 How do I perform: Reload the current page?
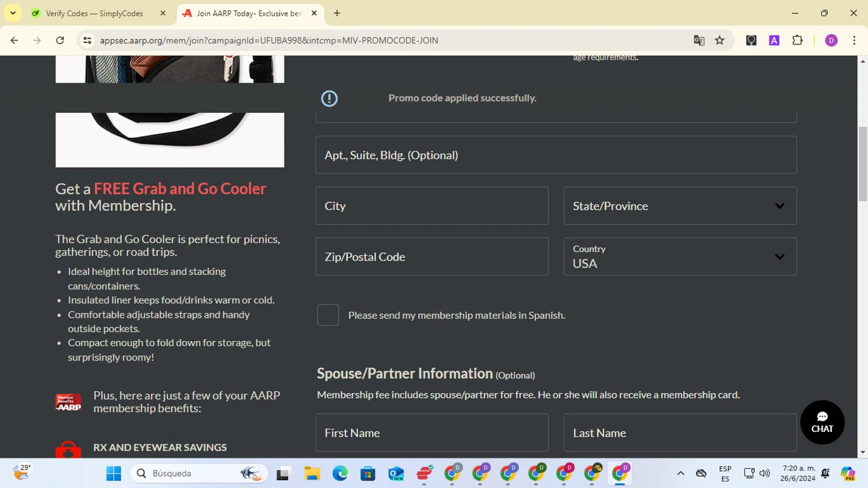[x=60, y=41]
